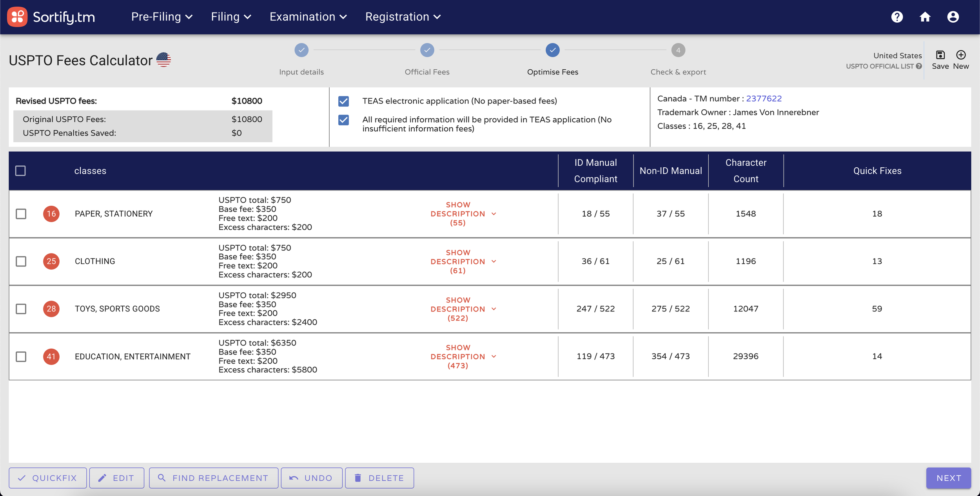Uncheck TEAS electronic application checkbox
The width and height of the screenshot is (980, 496).
point(343,101)
